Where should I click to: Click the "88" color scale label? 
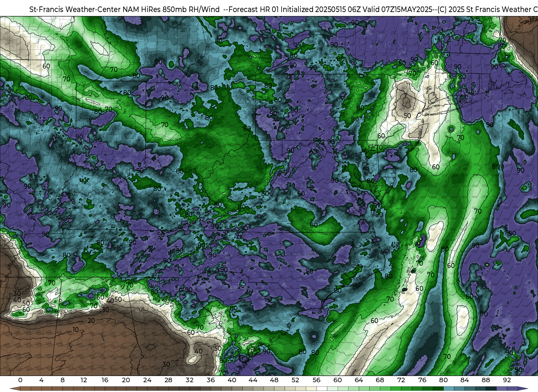coord(486,380)
